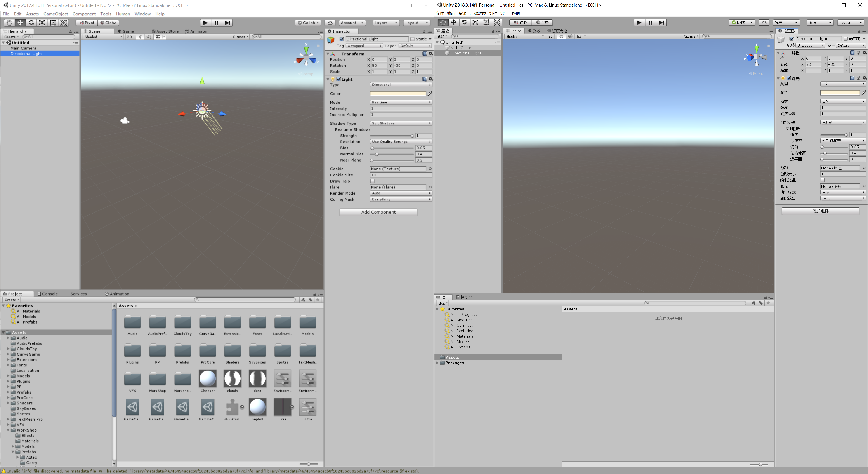Select the Rotate tool in left Unity toolbar

pyautogui.click(x=31, y=23)
